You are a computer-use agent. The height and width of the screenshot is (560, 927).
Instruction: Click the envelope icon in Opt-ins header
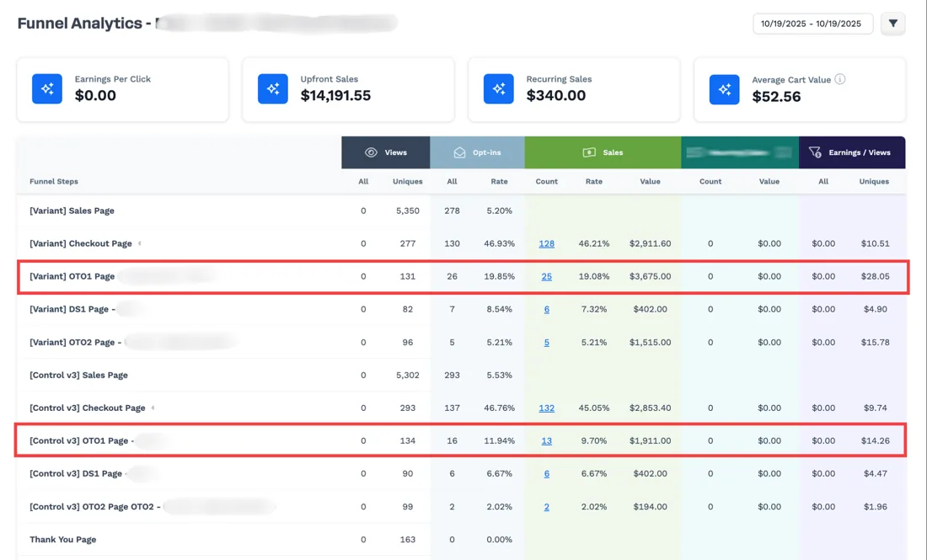click(459, 152)
